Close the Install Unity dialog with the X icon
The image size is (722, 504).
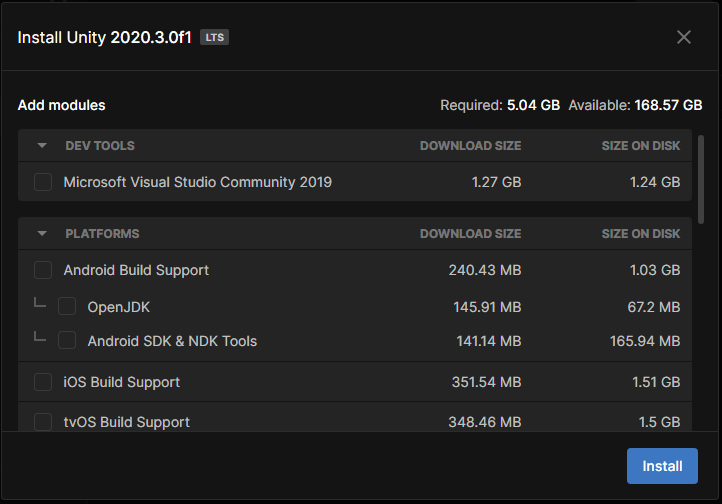(684, 37)
